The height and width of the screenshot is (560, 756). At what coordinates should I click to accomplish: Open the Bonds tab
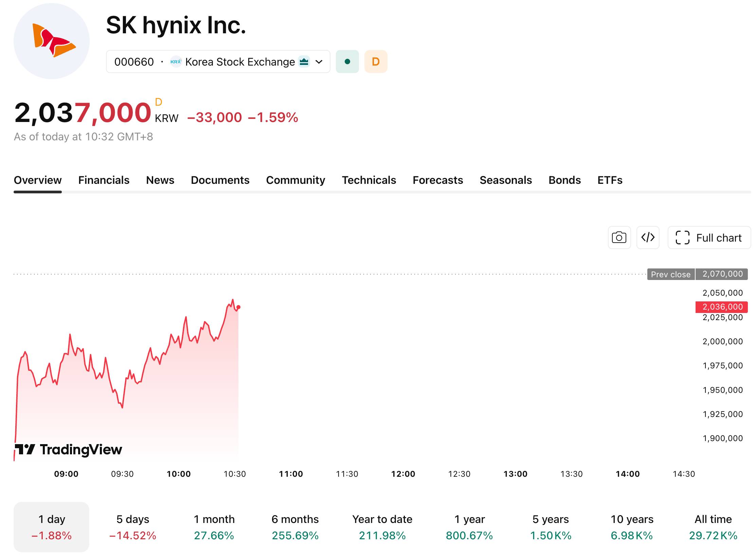pos(565,180)
